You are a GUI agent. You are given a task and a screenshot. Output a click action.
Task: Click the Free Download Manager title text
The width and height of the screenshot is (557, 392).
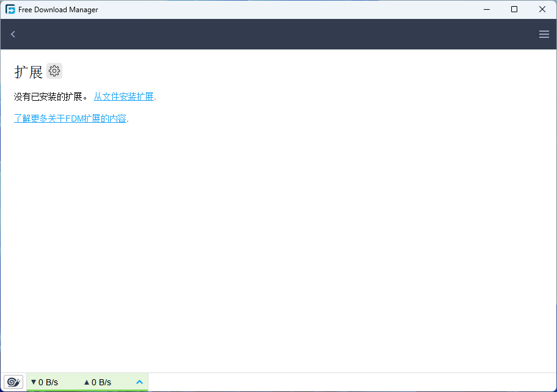[58, 10]
